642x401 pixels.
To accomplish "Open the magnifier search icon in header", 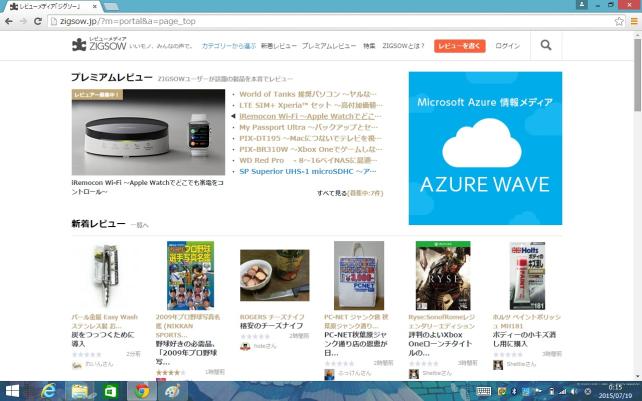I will coord(546,45).
